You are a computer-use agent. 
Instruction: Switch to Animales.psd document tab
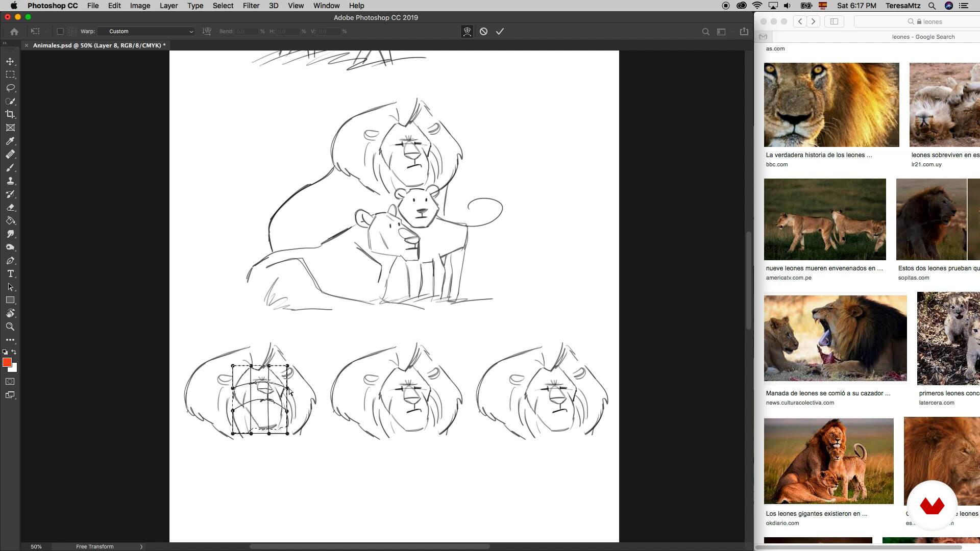pos(99,45)
